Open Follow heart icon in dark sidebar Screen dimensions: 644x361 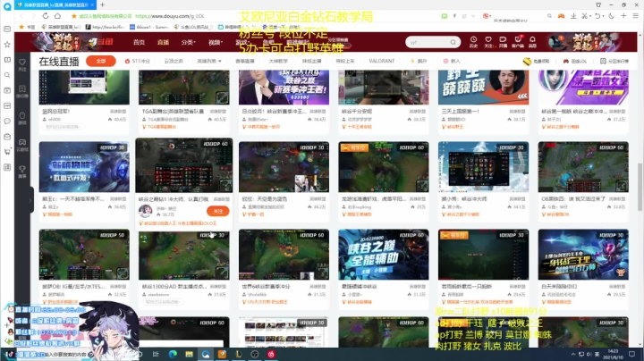(x=22, y=64)
